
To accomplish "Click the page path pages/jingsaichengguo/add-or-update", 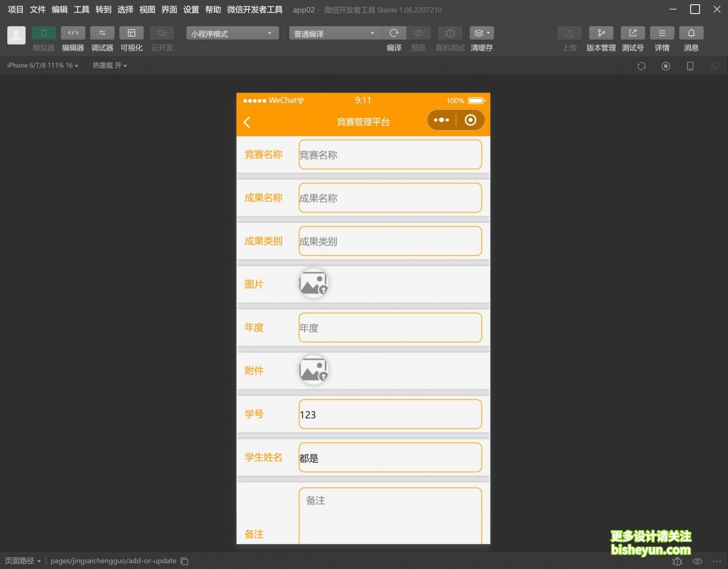I will (113, 561).
